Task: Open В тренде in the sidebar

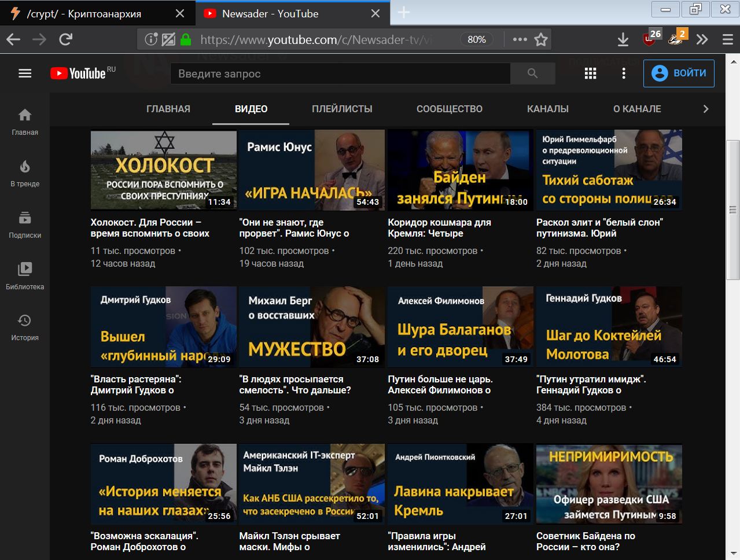Action: click(x=25, y=174)
